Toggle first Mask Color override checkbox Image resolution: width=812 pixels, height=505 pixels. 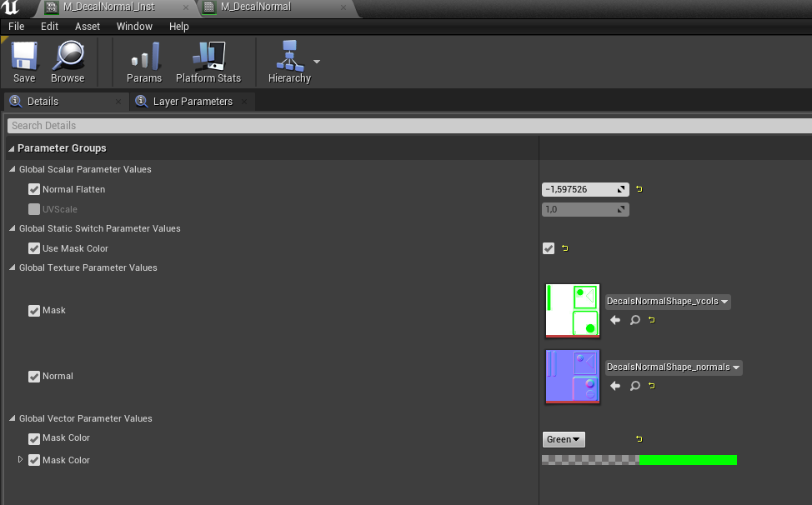tap(34, 439)
